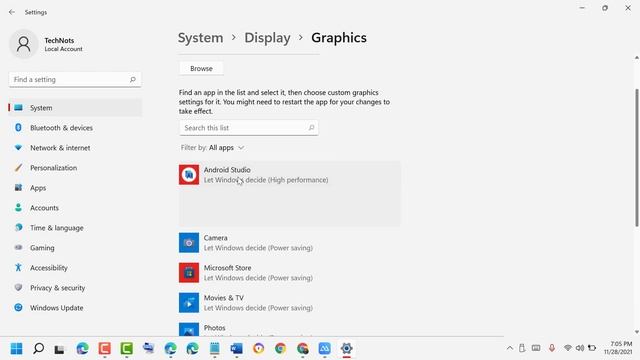
Task: Select System in the sidebar
Action: [75, 108]
